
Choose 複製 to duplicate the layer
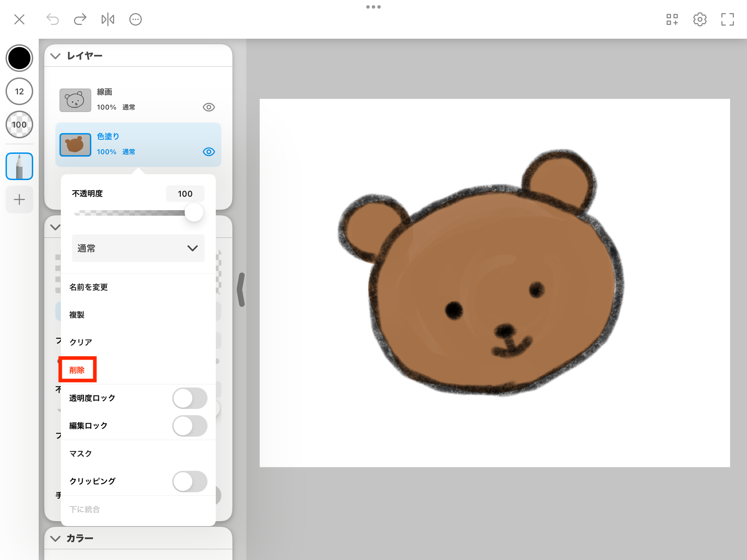point(138,315)
